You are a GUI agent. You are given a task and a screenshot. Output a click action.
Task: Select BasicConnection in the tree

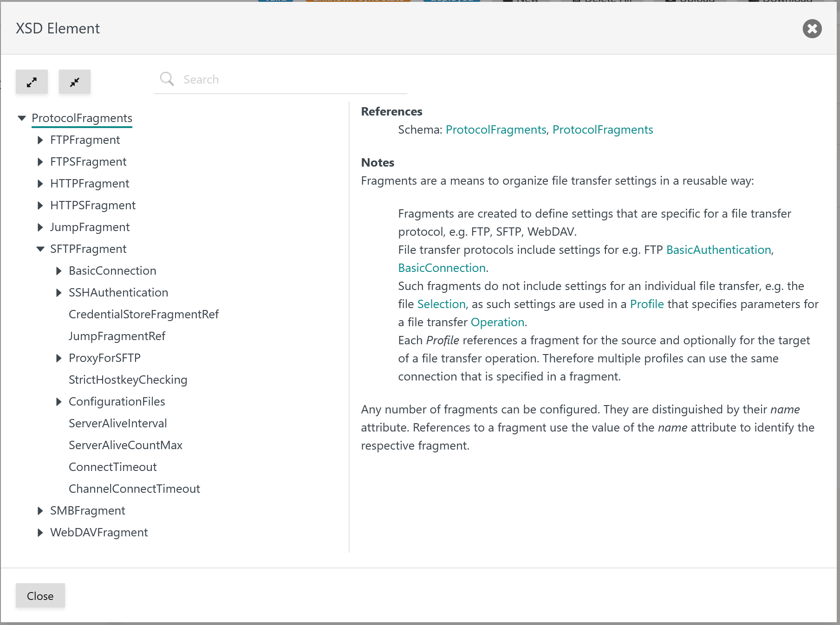coord(112,271)
